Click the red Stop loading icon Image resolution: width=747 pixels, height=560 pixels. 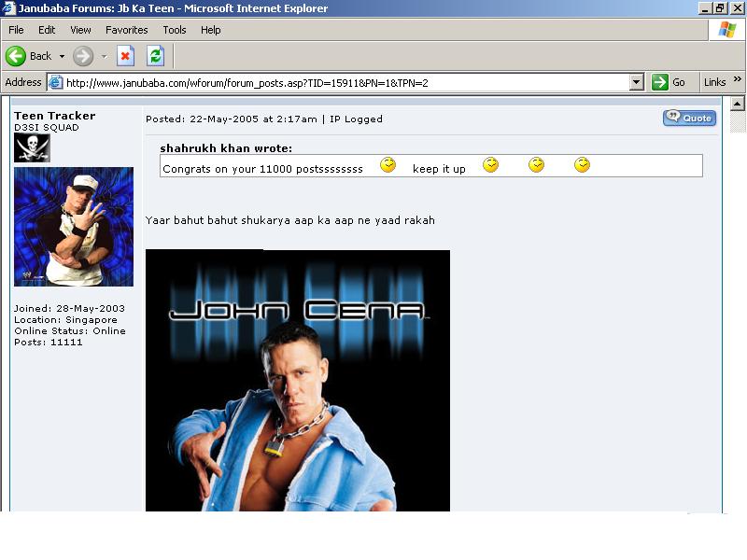pyautogui.click(x=125, y=56)
